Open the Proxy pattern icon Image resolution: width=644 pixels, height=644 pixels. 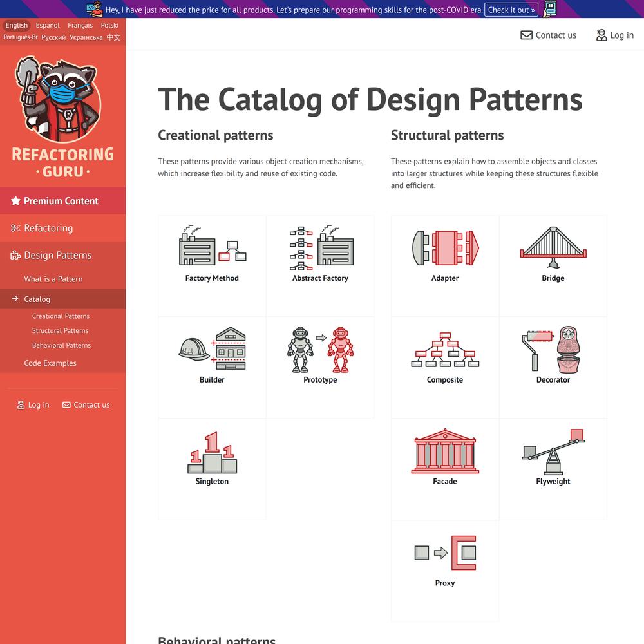pyautogui.click(x=445, y=553)
